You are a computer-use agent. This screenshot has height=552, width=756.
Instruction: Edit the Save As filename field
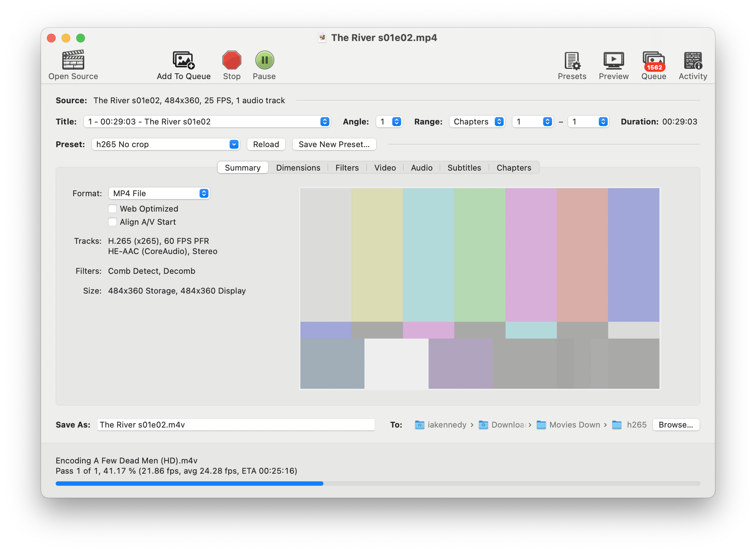tap(236, 425)
